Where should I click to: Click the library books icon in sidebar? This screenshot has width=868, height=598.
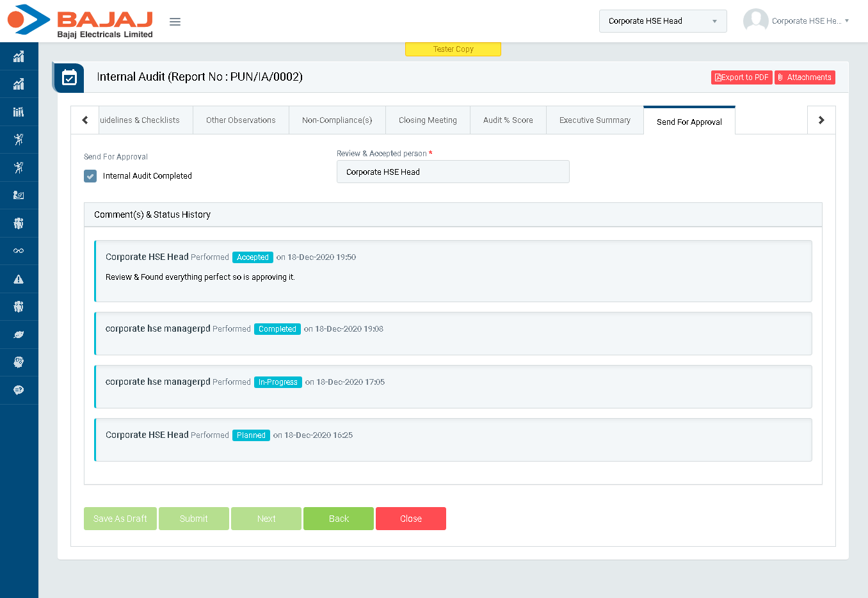click(x=19, y=112)
